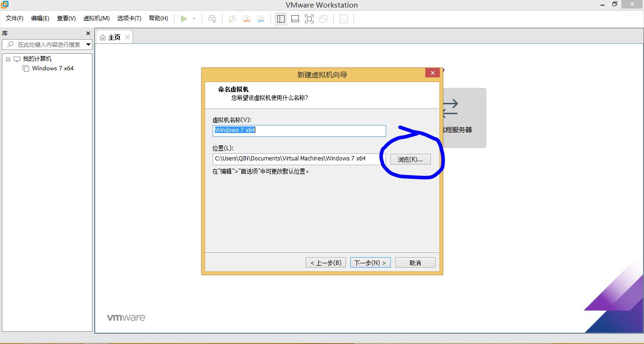This screenshot has width=644, height=344.
Task: Click the Unity mode toolbar icon
Action: 323,19
